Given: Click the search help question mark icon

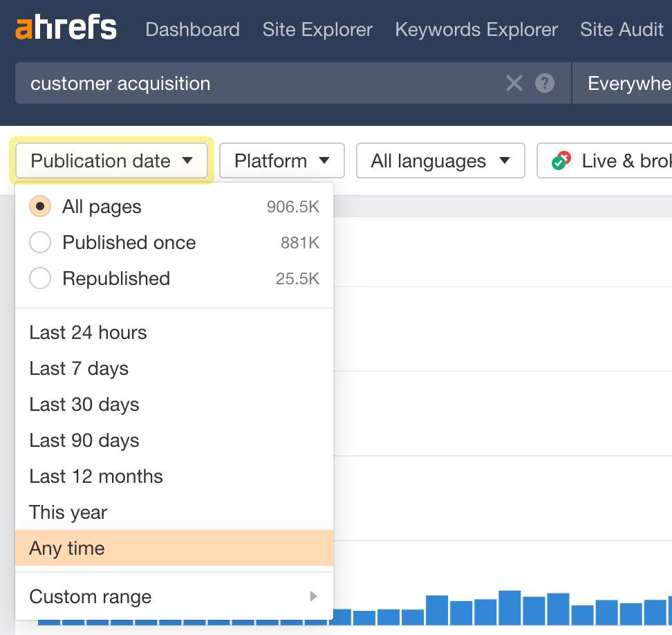Looking at the screenshot, I should coord(545,84).
